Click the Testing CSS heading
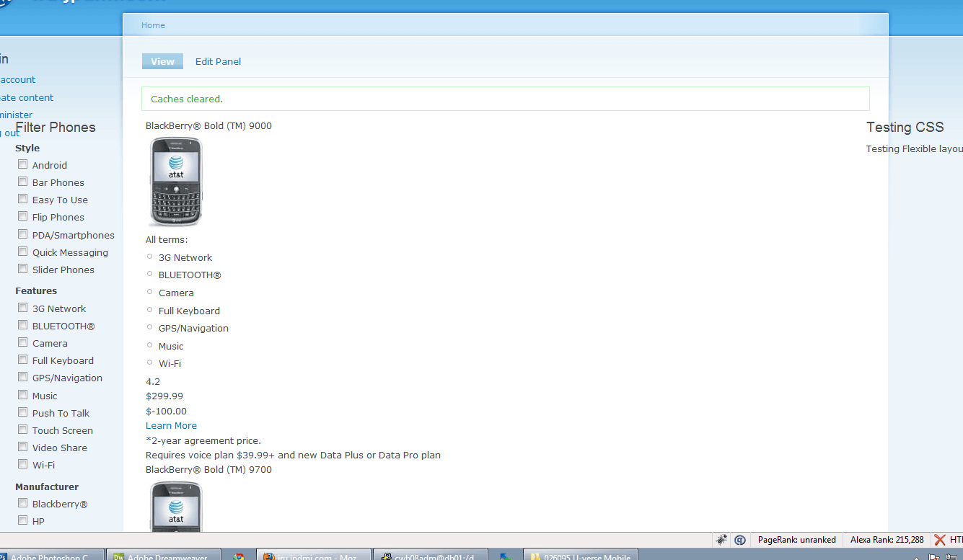 tap(905, 128)
